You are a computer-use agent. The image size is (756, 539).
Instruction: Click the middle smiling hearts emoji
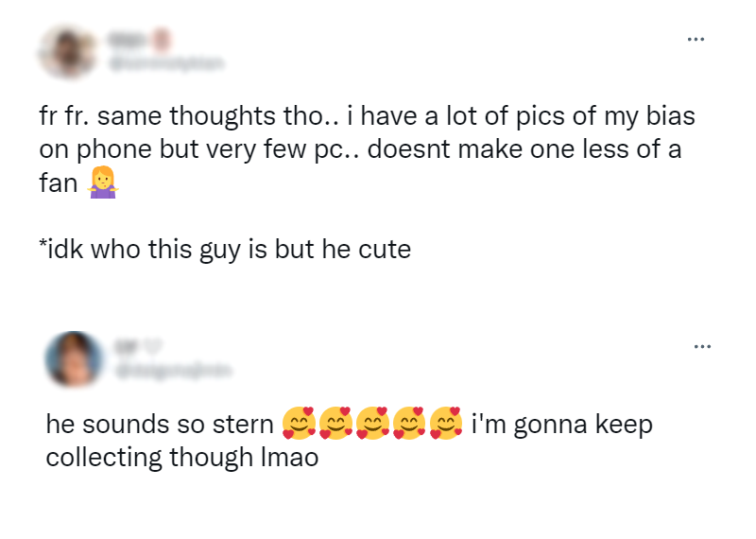pyautogui.click(x=372, y=425)
